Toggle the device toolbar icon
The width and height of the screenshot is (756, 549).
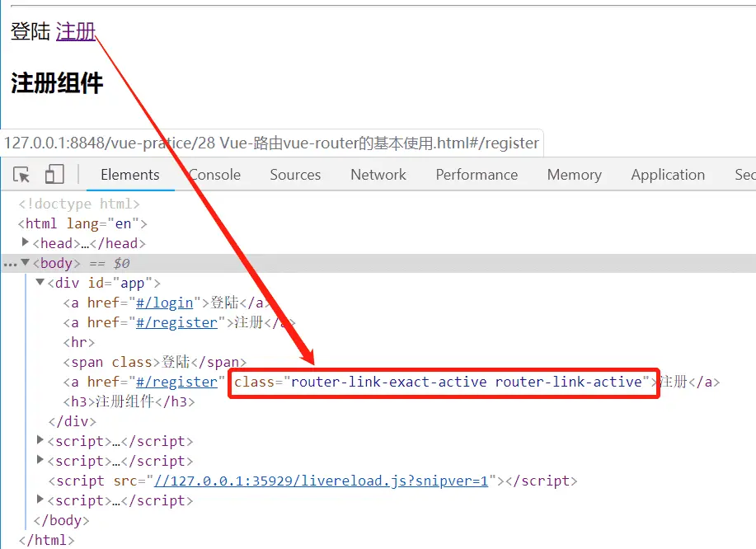pos(54,175)
